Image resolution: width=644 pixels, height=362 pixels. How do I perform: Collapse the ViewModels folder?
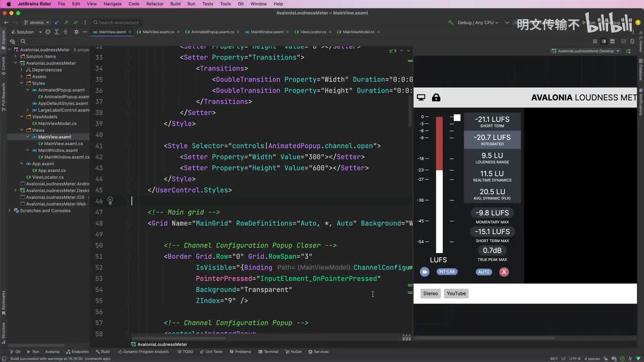pyautogui.click(x=22, y=117)
